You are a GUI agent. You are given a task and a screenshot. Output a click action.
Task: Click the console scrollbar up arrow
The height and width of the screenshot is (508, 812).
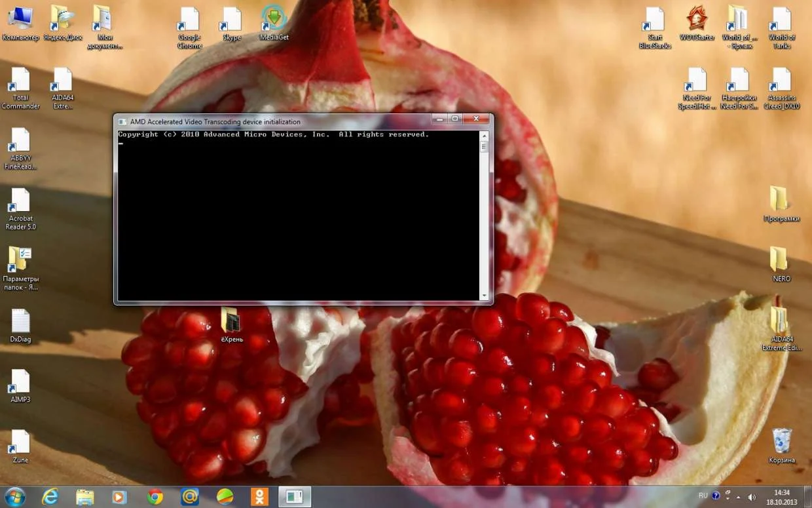pyautogui.click(x=485, y=135)
